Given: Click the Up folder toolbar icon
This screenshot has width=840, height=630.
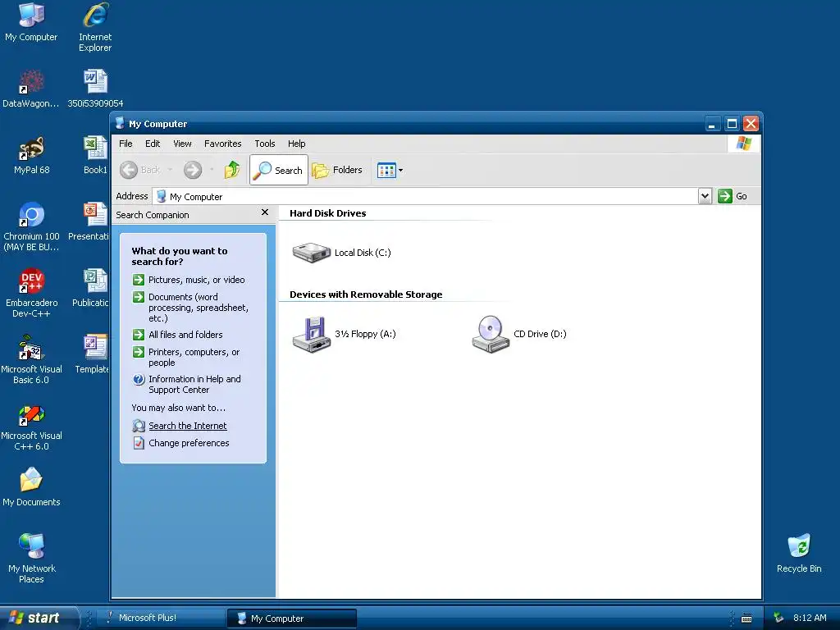Looking at the screenshot, I should (232, 170).
